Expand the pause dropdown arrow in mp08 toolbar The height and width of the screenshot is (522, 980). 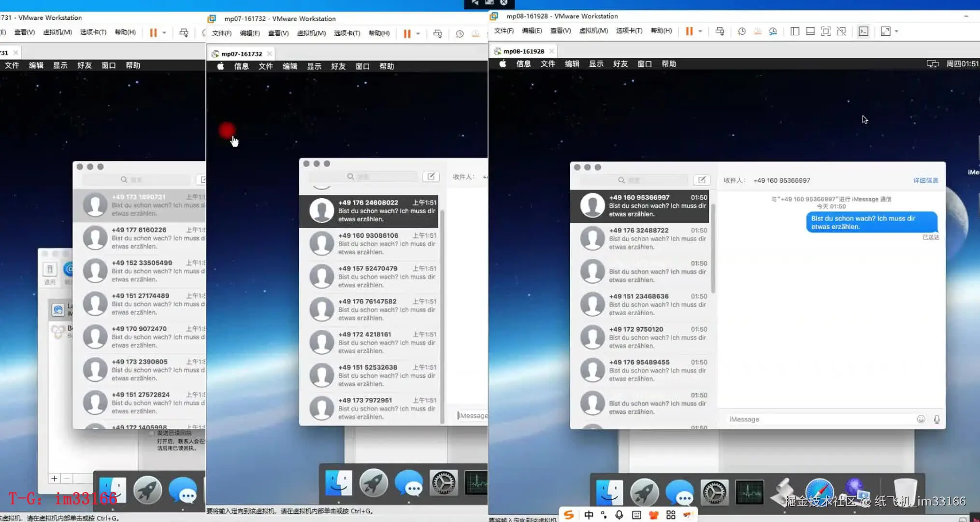700,31
